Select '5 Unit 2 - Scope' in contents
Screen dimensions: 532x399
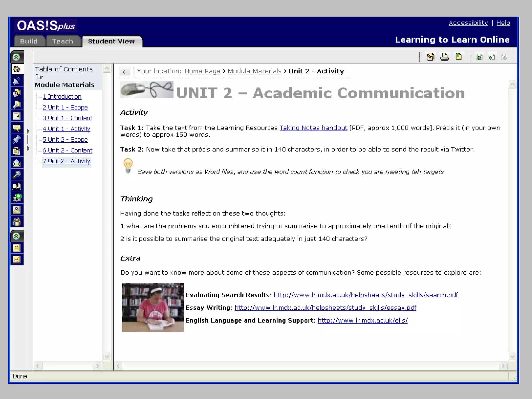[65, 139]
